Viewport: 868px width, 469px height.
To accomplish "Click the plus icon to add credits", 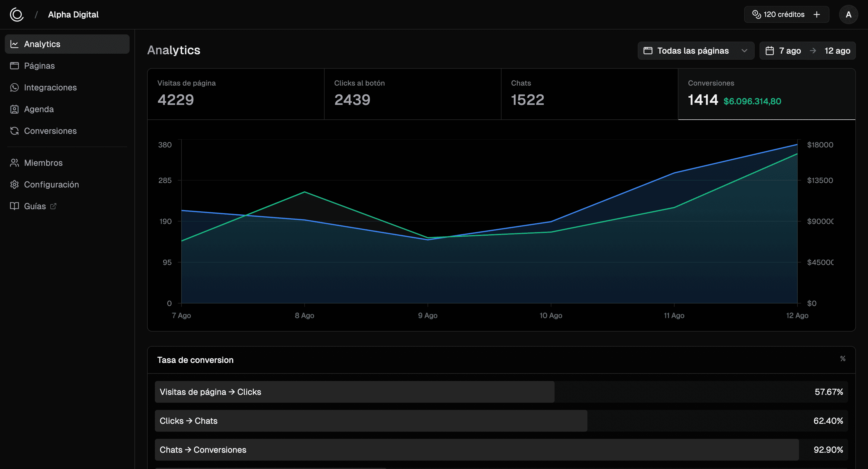I will tap(816, 14).
